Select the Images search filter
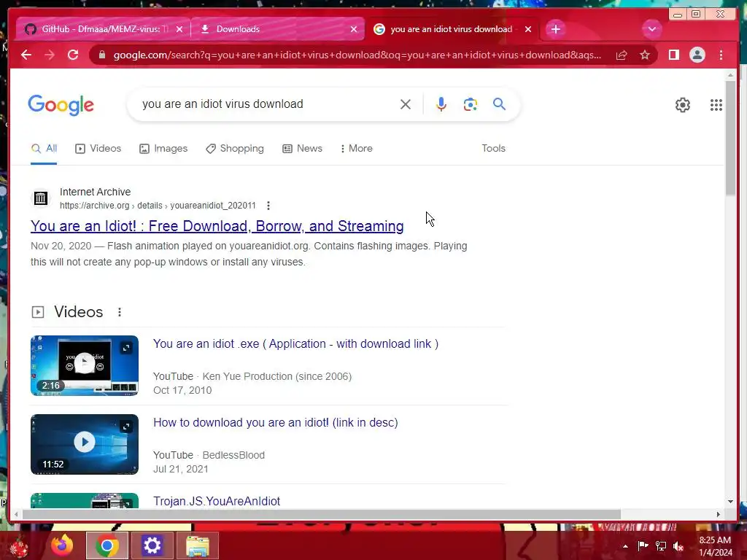Viewport: 747px width, 560px height. click(163, 149)
